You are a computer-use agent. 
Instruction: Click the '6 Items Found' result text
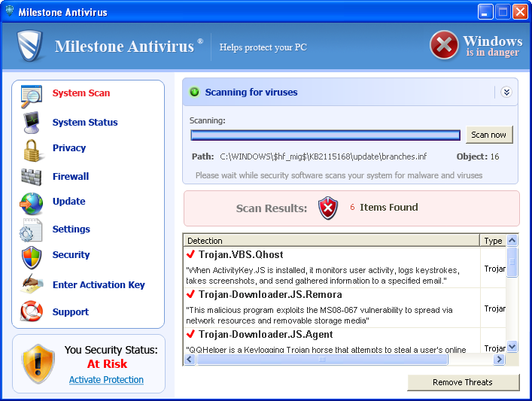point(384,208)
